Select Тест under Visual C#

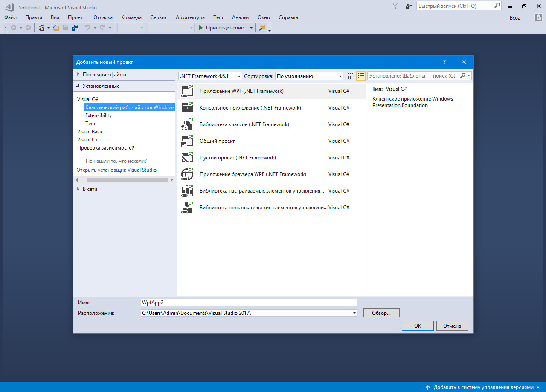click(x=90, y=124)
